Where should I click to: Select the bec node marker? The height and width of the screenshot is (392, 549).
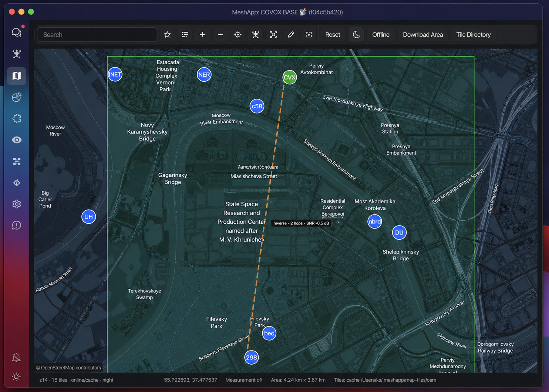(269, 333)
